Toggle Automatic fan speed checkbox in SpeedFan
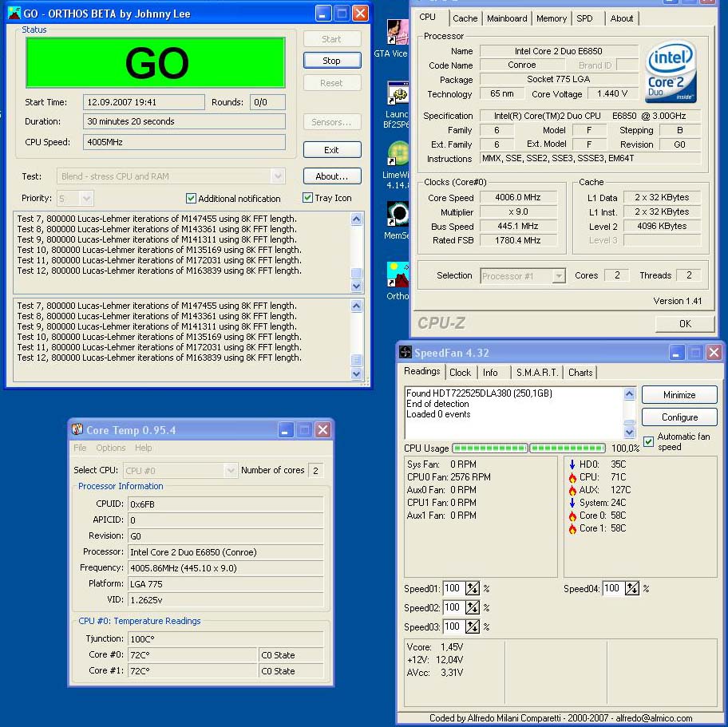Screen dimensions: 728x727 coord(649,441)
